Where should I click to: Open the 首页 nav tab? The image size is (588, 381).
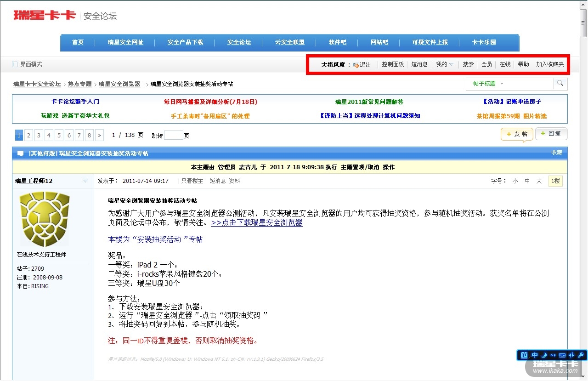78,42
